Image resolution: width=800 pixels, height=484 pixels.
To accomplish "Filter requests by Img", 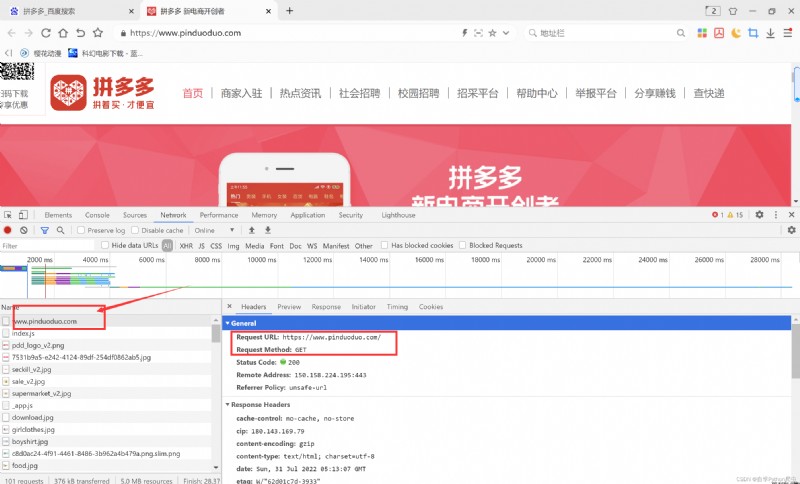I will pos(233,246).
